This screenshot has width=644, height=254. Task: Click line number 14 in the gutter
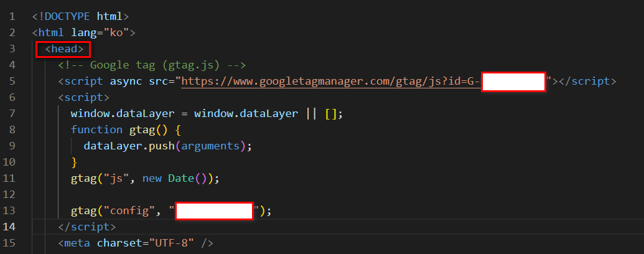tap(9, 227)
